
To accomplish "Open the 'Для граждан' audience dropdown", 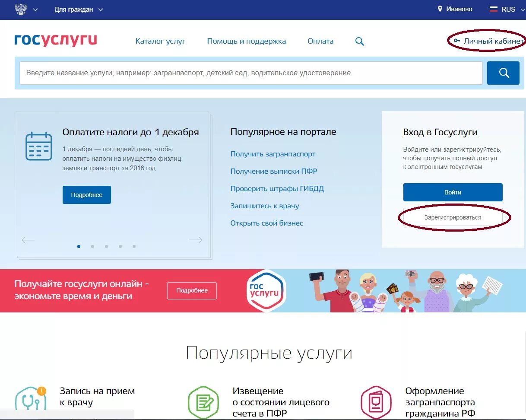I will point(79,10).
